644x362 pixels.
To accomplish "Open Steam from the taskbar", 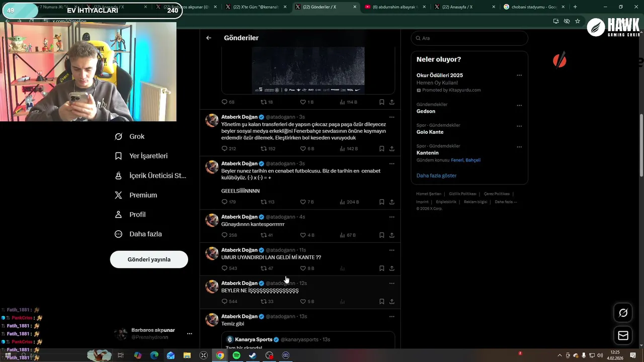I will 253,355.
